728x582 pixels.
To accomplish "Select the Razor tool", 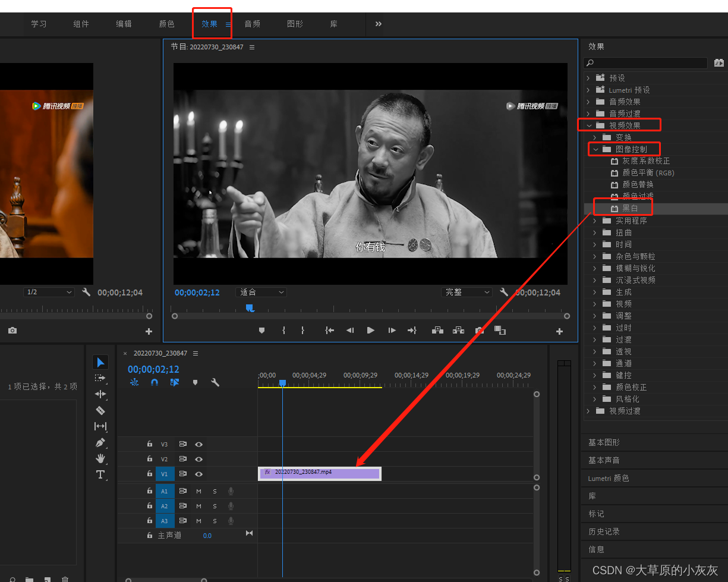I will (x=100, y=410).
